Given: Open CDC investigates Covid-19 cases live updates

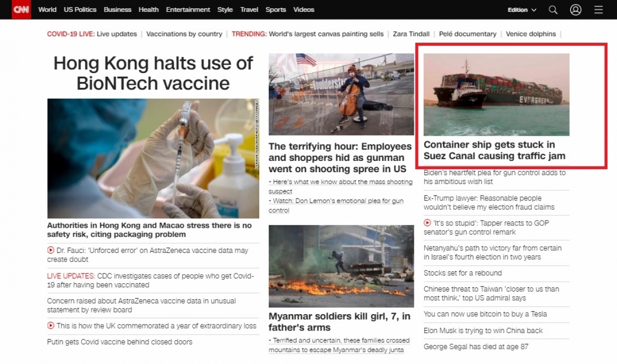Looking at the screenshot, I should coord(151,280).
